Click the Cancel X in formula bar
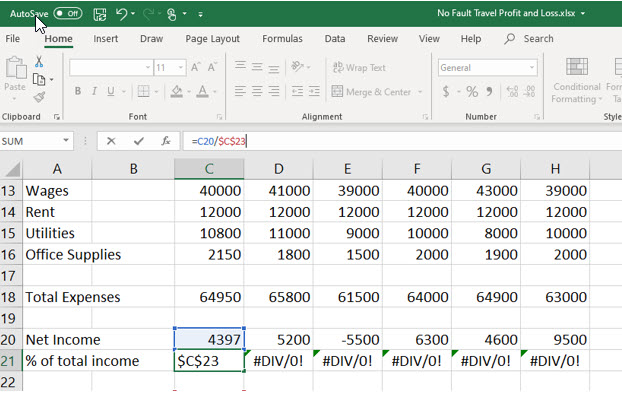This screenshot has width=622, height=394. pos(111,141)
